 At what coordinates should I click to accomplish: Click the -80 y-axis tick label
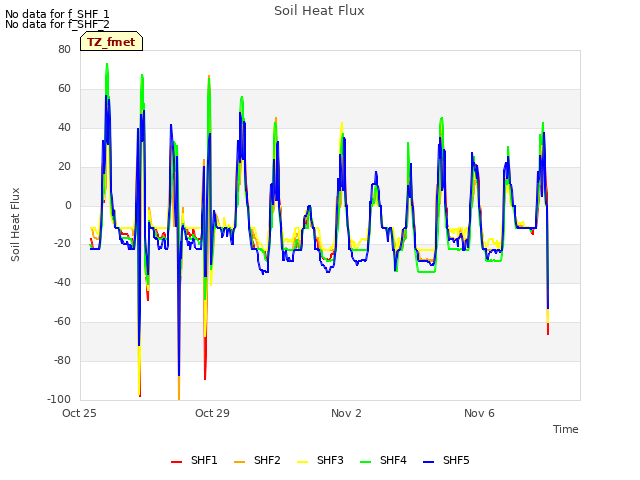point(62,360)
